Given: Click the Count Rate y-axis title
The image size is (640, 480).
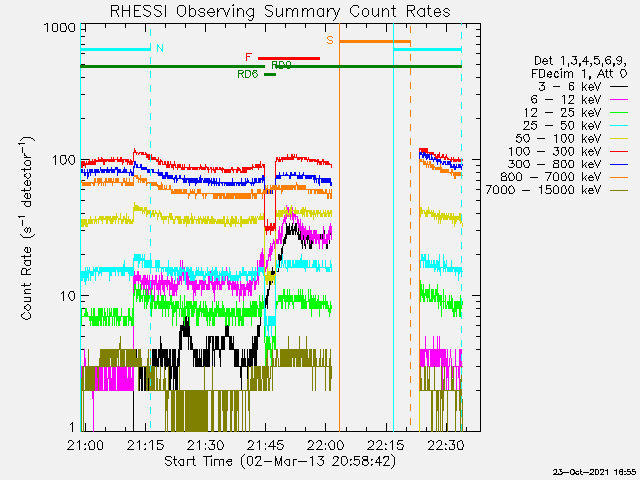Looking at the screenshot, I should pyautogui.click(x=27, y=228).
